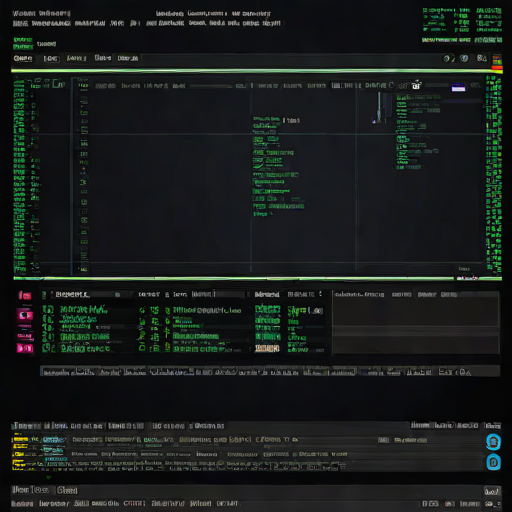The height and width of the screenshot is (512, 512).
Task: Click the small button at bottom-right of footer bar
Action: [491, 491]
